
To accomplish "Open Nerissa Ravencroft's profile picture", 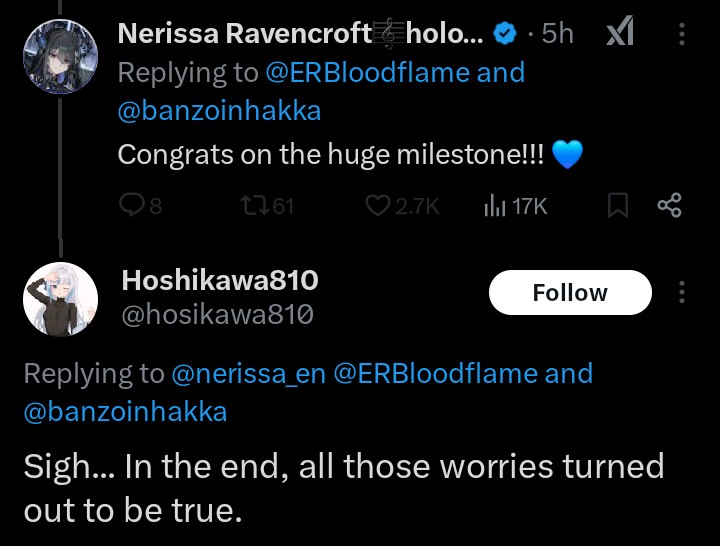I will 60,60.
